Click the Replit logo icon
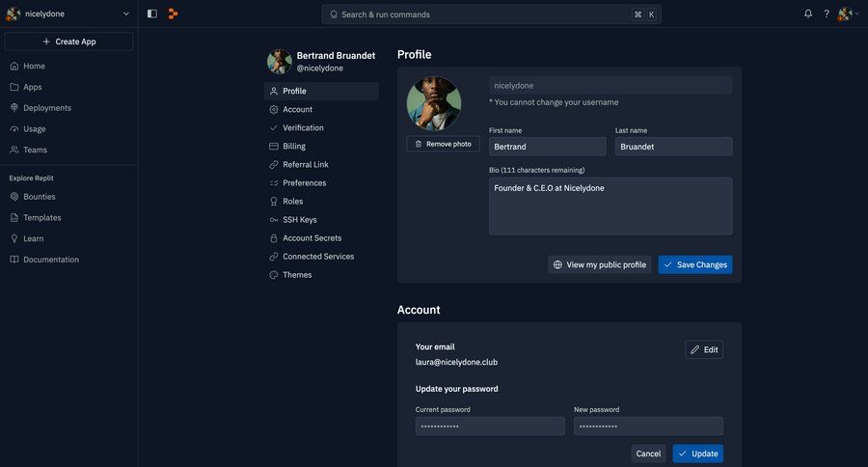The width and height of the screenshot is (868, 467). point(174,14)
